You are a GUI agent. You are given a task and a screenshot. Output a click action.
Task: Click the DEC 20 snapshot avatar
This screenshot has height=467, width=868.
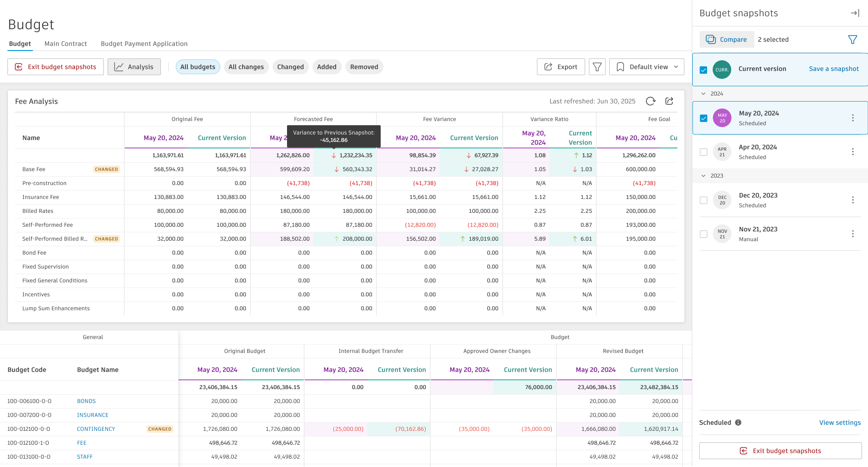pos(722,200)
